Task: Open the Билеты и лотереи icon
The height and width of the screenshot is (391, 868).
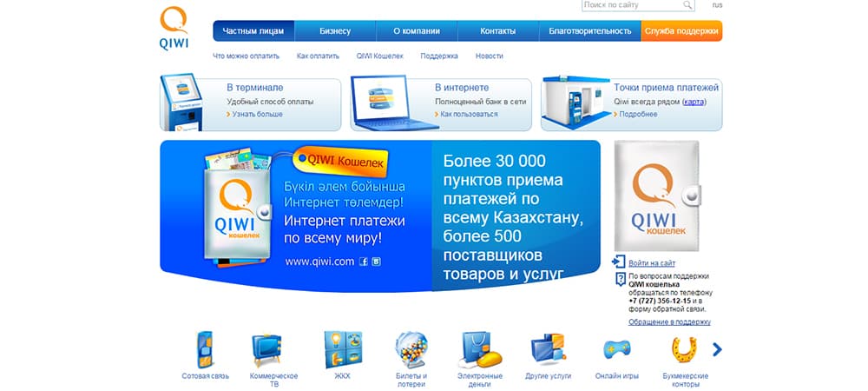Action: [x=411, y=349]
